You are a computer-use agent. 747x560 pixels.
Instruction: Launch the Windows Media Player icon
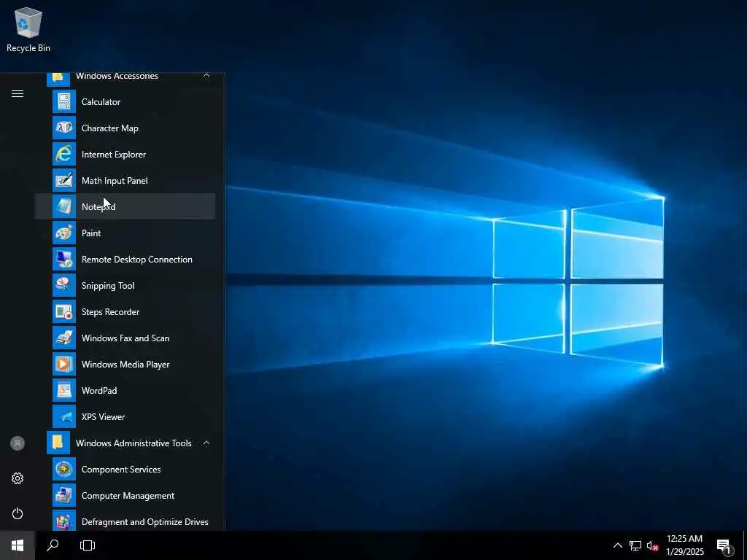(64, 364)
